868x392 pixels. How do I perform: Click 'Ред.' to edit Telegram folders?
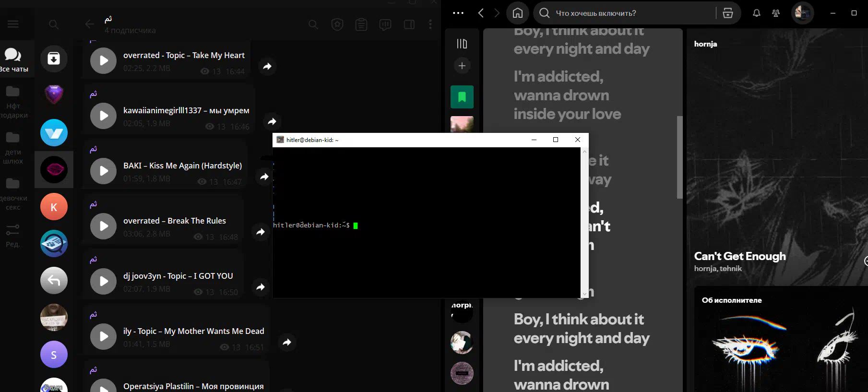13,236
